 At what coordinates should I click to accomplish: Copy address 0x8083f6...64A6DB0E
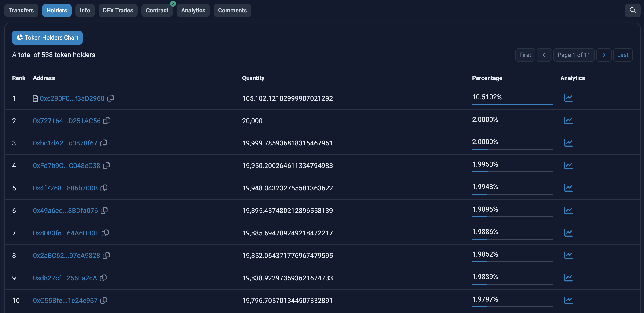point(105,233)
